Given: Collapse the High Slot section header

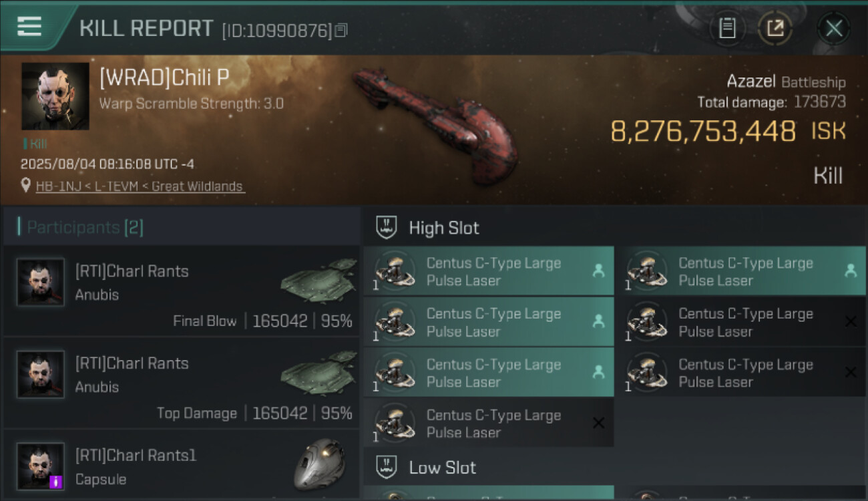Looking at the screenshot, I should [x=444, y=228].
